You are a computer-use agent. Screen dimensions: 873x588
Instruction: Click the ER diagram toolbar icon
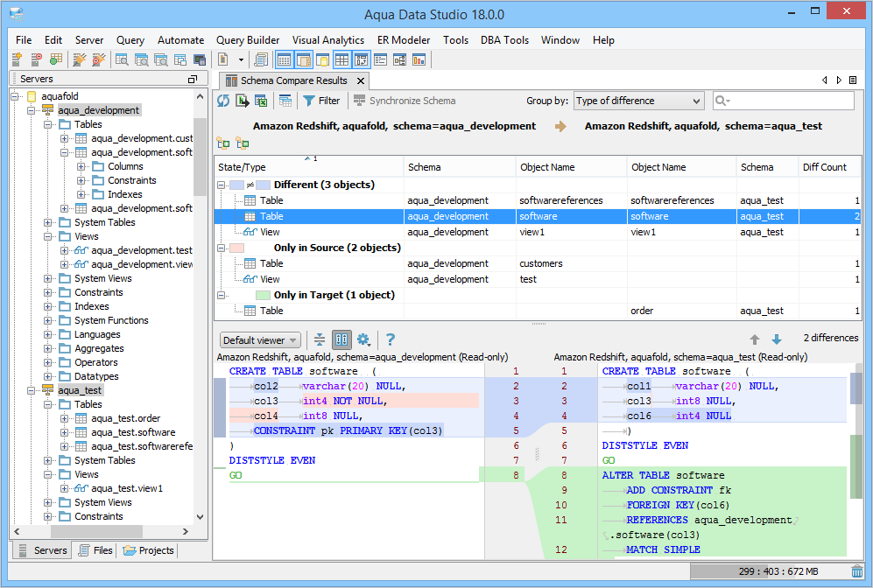[x=400, y=59]
